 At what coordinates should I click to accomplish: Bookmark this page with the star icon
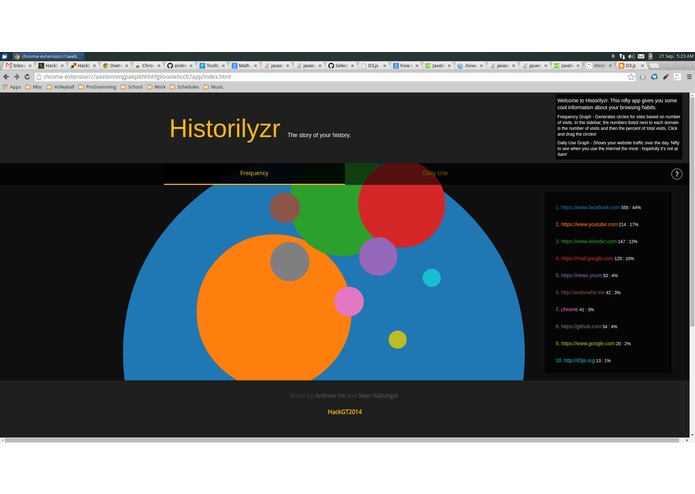631,77
